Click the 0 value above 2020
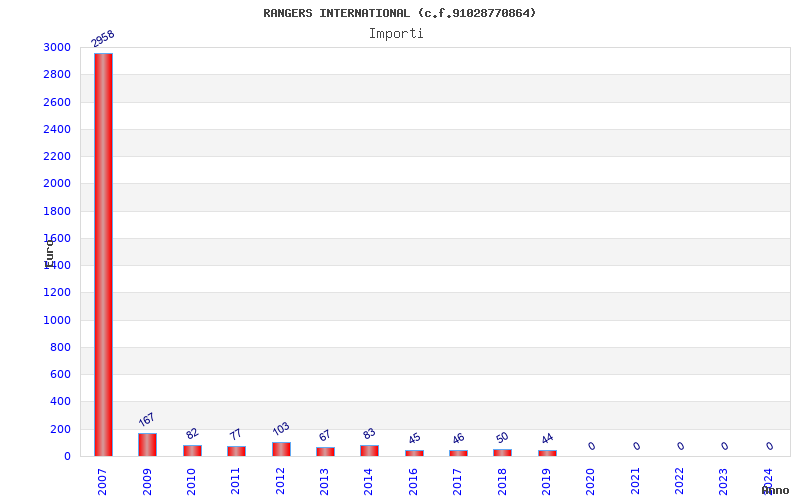This screenshot has width=800, height=500. pyautogui.click(x=591, y=446)
